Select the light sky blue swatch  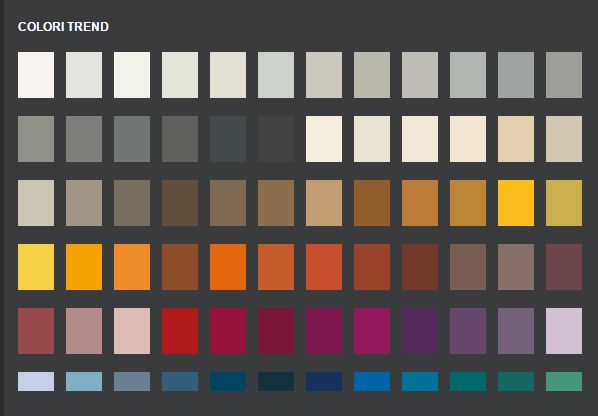pos(84,381)
